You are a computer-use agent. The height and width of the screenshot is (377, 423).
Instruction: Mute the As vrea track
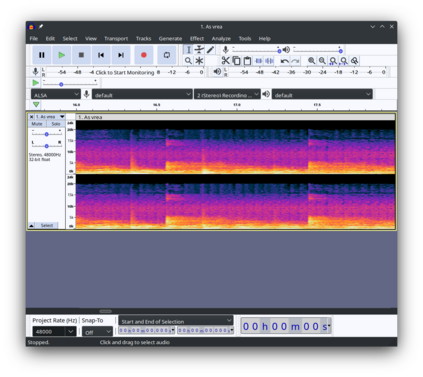point(37,124)
